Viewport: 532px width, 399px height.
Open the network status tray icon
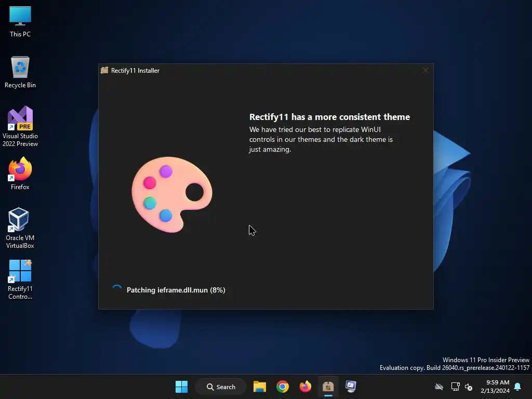click(455, 387)
